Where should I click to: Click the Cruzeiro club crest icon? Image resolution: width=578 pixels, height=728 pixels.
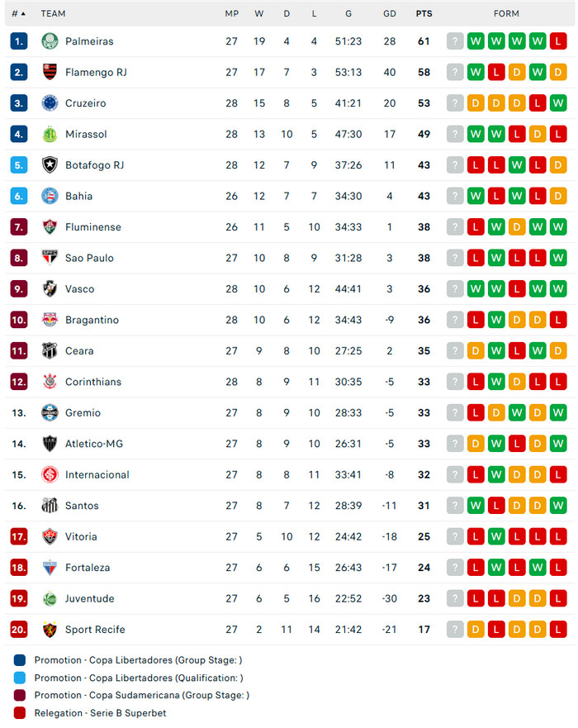click(50, 103)
